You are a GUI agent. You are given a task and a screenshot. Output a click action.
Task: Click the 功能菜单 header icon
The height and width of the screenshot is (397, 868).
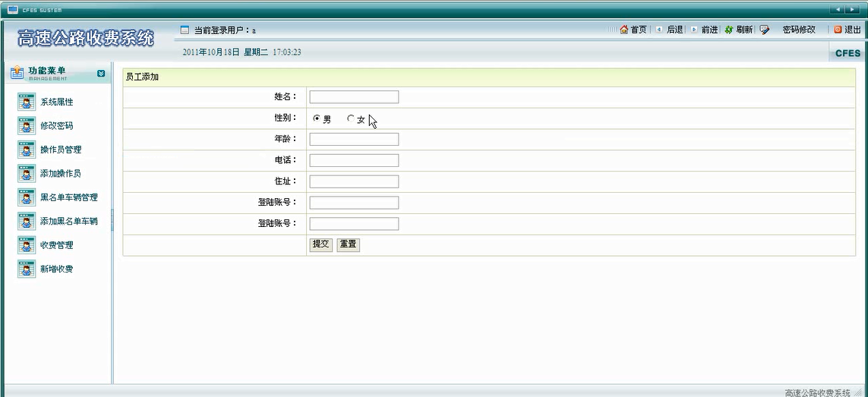point(17,73)
